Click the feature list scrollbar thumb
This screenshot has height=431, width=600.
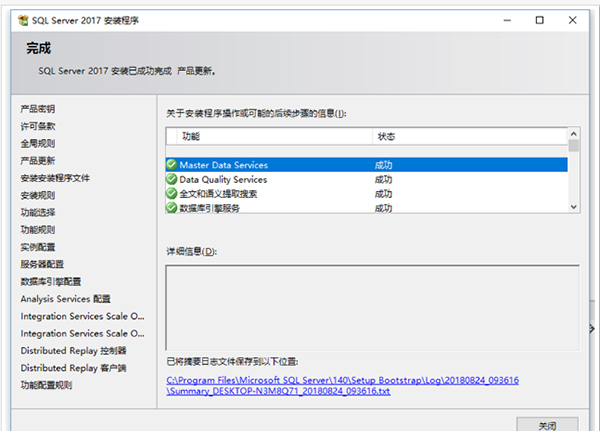(574, 145)
